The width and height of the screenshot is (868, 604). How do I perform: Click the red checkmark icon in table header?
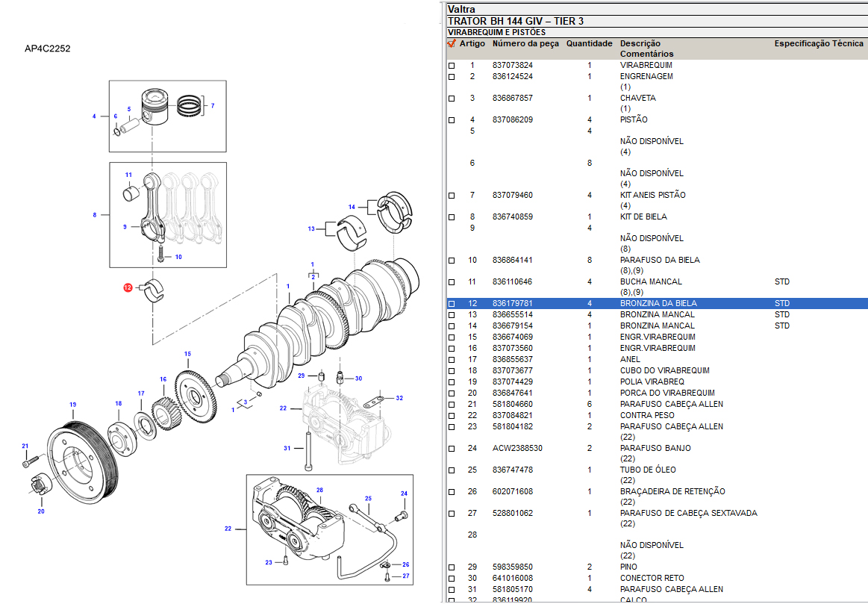[451, 44]
